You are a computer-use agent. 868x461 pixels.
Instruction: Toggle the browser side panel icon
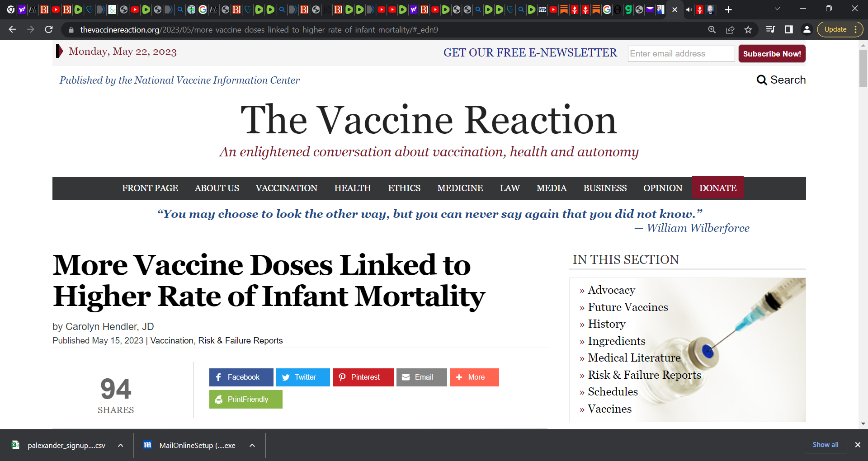[x=789, y=29]
